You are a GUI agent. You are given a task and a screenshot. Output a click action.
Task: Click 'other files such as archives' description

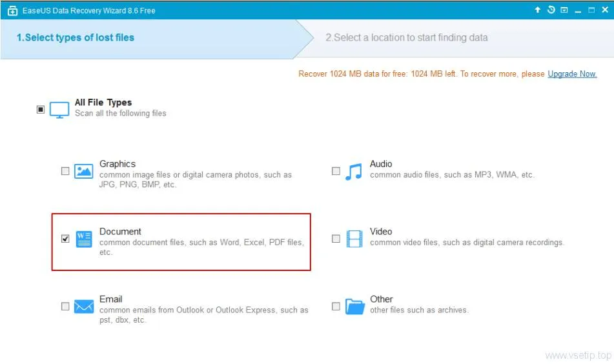pyautogui.click(x=419, y=310)
